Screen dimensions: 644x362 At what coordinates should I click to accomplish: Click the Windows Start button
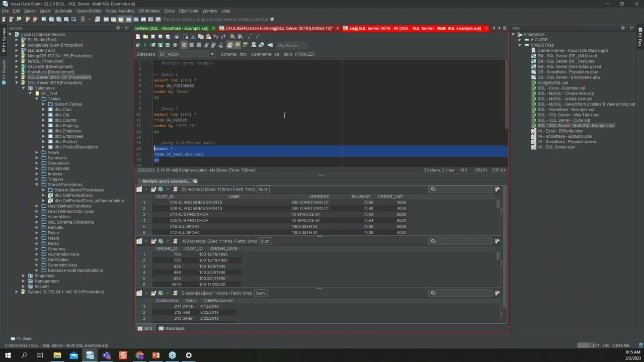coord(8,355)
